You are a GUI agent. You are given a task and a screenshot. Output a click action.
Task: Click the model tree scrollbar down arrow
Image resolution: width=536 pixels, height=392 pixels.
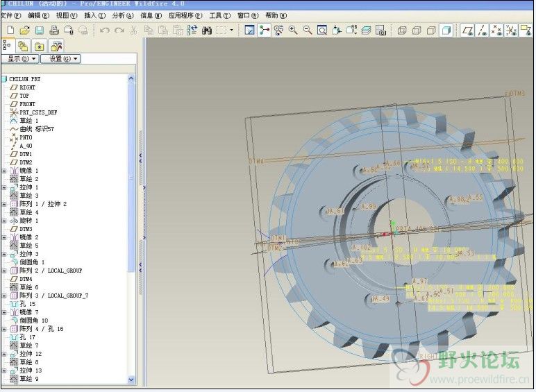point(131,380)
